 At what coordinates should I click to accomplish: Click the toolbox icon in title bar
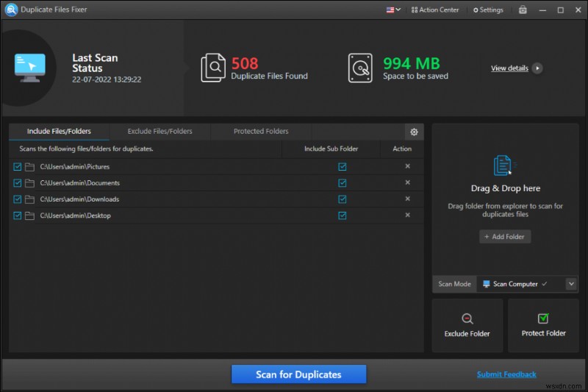(x=523, y=10)
